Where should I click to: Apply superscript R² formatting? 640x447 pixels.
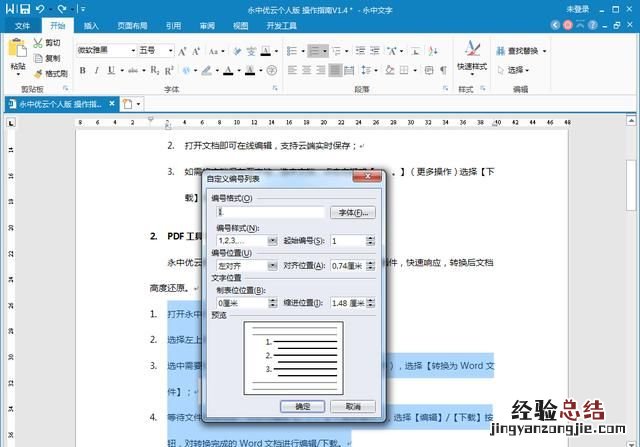[x=169, y=70]
